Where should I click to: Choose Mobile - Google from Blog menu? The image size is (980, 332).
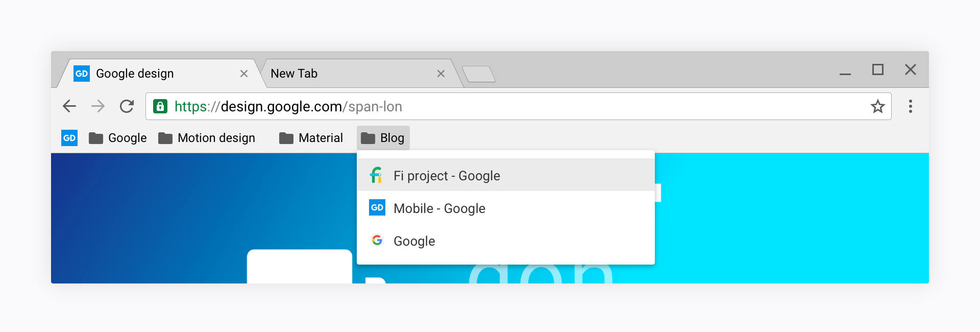pyautogui.click(x=439, y=208)
